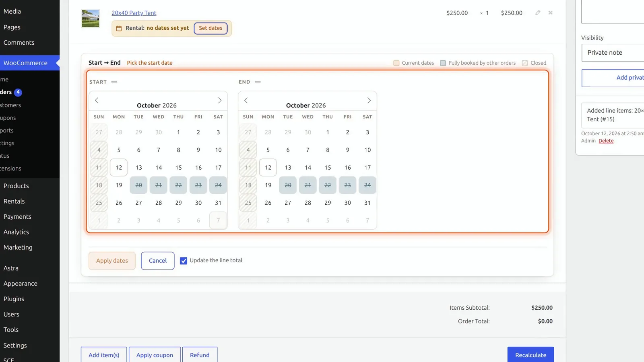The height and width of the screenshot is (362, 644).
Task: Select October 1 in START calendar
Action: point(178,132)
